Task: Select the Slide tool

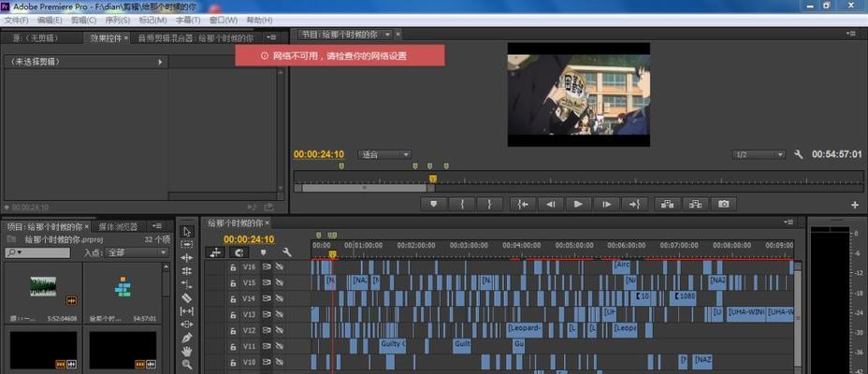Action: point(187,324)
